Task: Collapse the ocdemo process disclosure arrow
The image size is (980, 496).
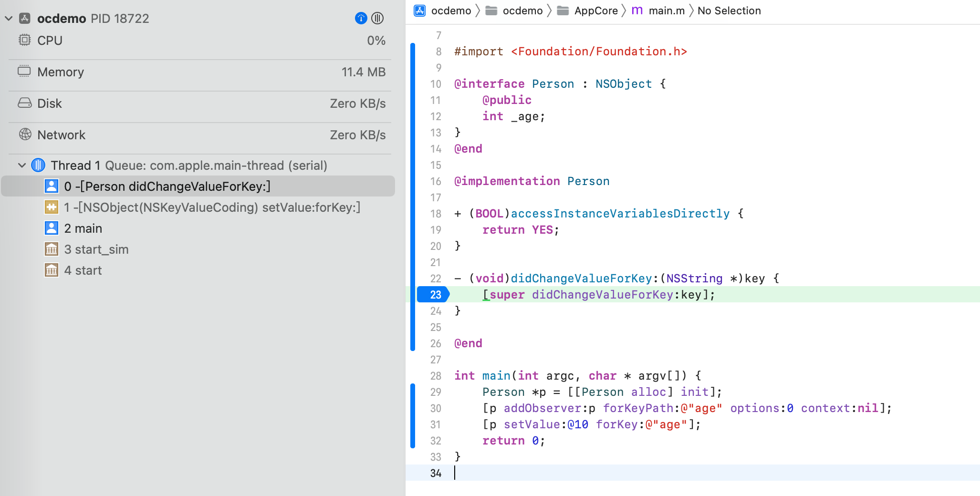Action: 9,19
